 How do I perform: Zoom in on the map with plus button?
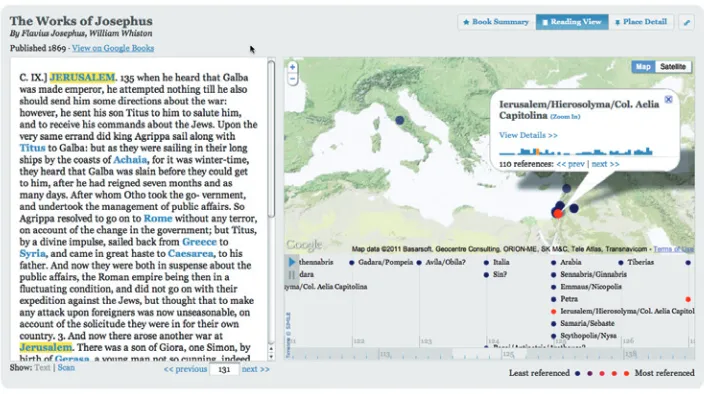tap(292, 67)
